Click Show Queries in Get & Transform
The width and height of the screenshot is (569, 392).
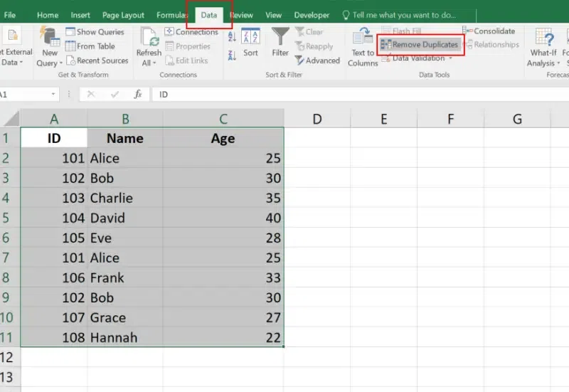[94, 32]
